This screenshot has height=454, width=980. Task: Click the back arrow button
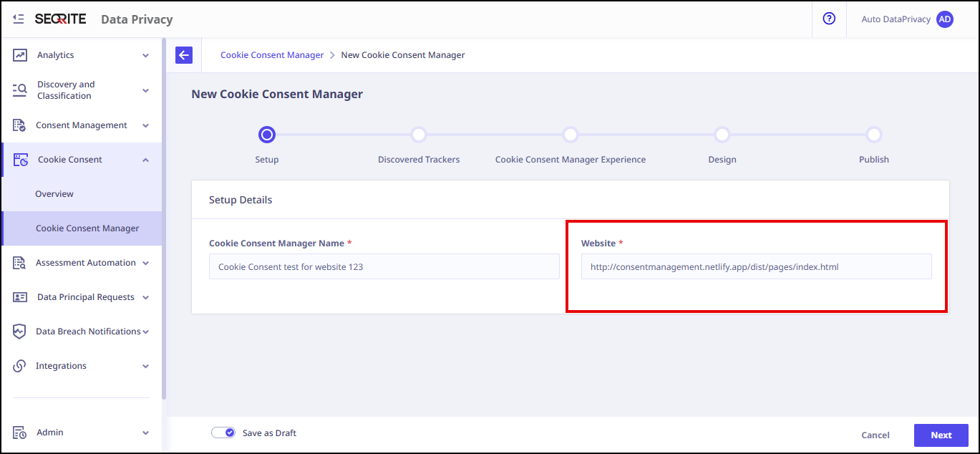184,55
